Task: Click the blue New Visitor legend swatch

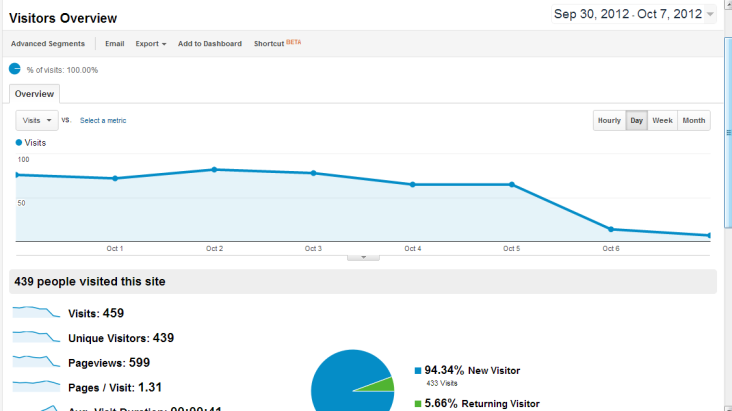Action: click(418, 371)
